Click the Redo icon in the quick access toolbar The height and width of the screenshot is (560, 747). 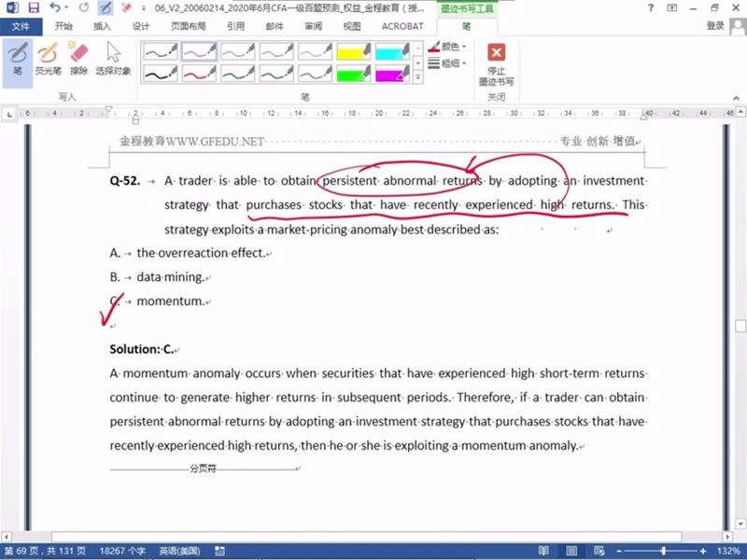pos(84,7)
